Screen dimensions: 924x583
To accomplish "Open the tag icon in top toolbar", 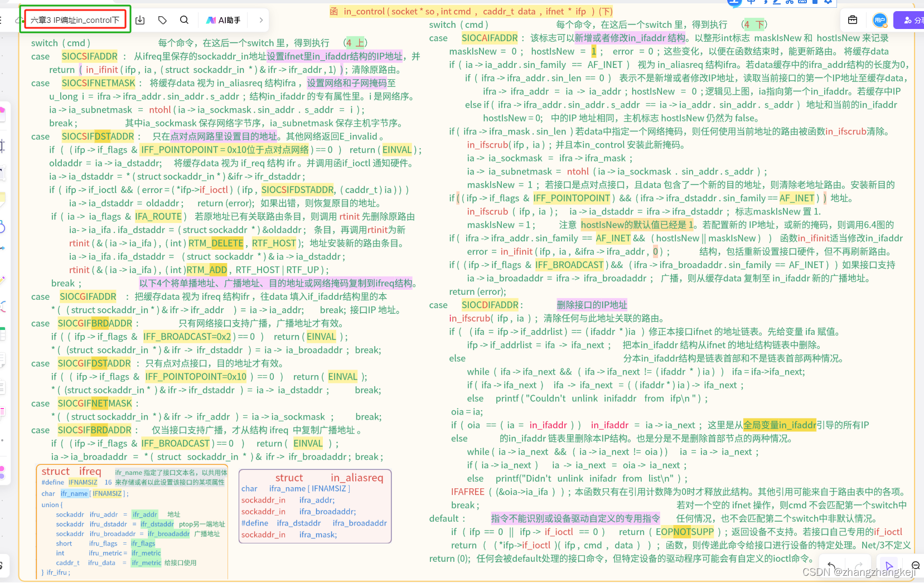I will tap(162, 20).
